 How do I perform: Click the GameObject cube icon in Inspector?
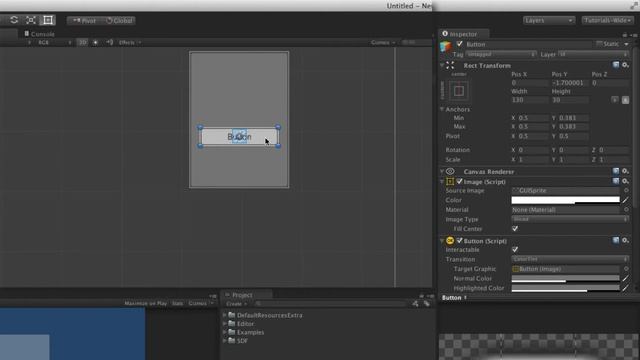tap(446, 47)
